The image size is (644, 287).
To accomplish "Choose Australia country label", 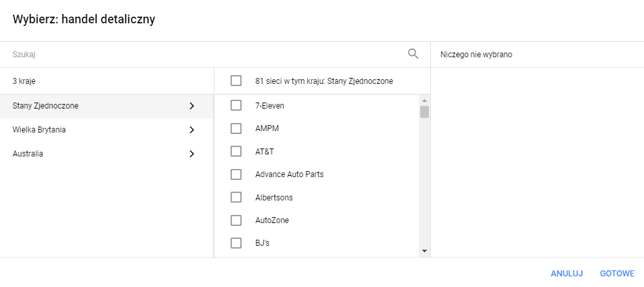I will [x=27, y=154].
